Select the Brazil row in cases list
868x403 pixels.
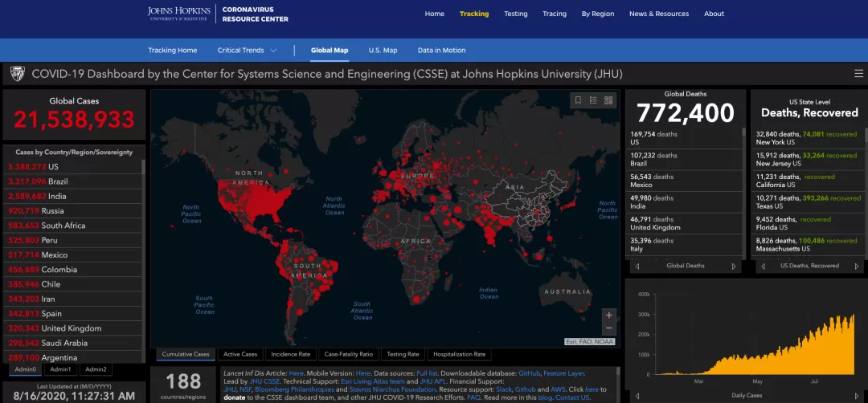pos(74,181)
